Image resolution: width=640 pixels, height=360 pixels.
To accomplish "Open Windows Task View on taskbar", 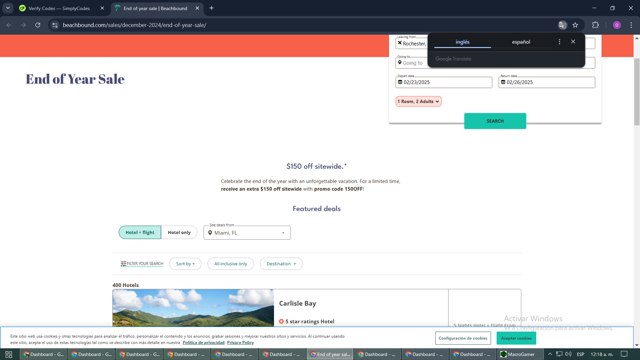I will coord(9,354).
